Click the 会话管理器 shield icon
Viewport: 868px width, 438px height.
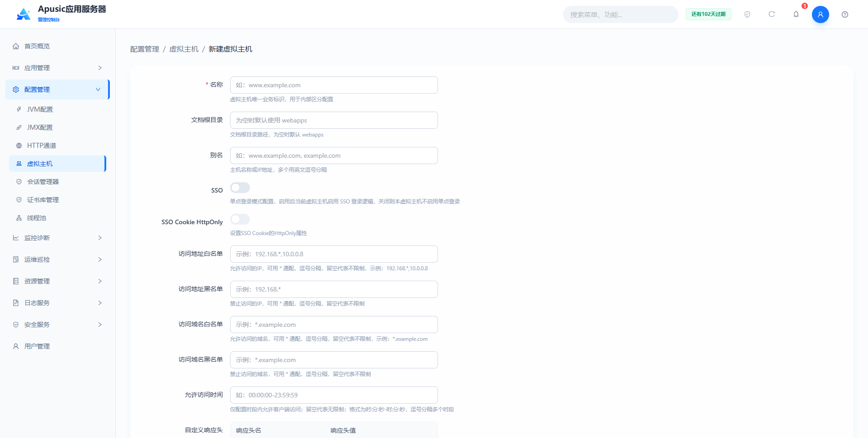pos(19,182)
